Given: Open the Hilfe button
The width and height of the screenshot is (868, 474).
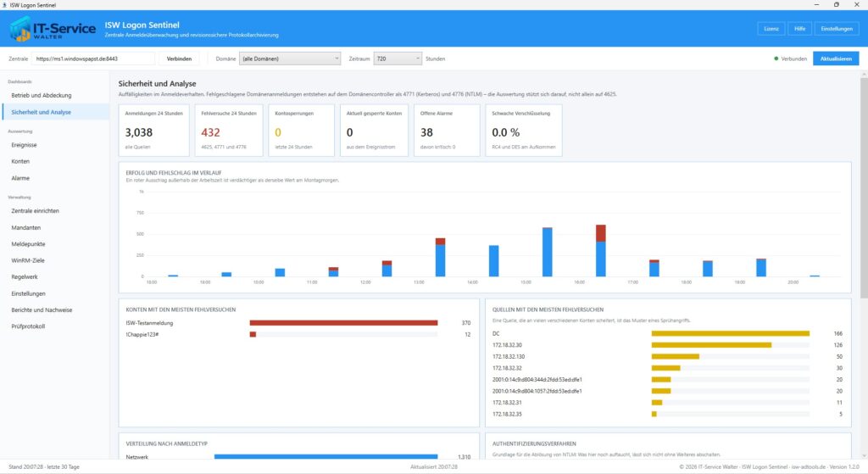Looking at the screenshot, I should tap(800, 29).
